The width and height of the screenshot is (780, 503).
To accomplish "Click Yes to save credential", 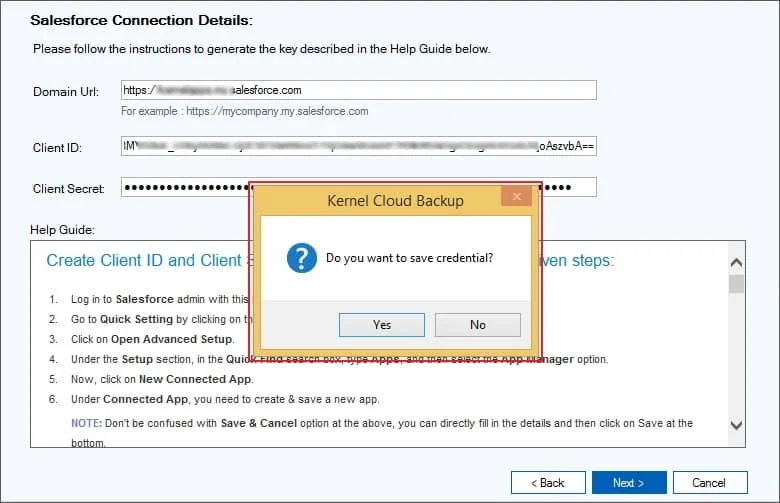I will pos(382,325).
